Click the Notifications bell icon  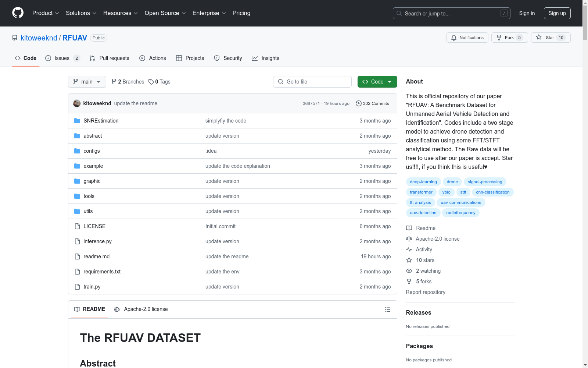[x=454, y=38]
